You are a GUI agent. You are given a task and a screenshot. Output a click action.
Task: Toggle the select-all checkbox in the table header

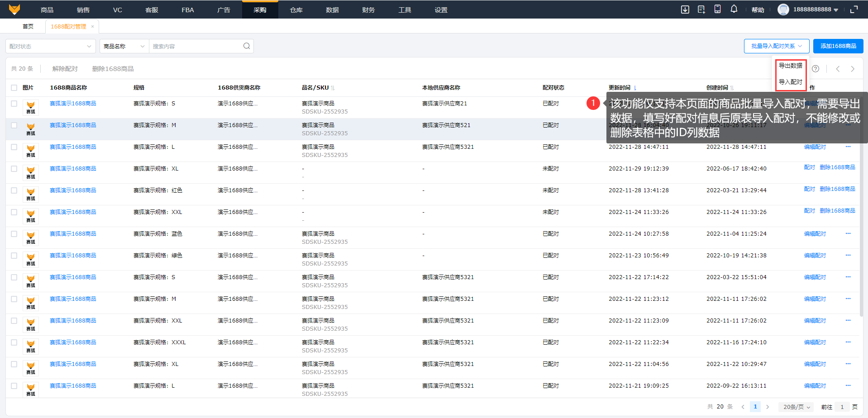pos(14,88)
